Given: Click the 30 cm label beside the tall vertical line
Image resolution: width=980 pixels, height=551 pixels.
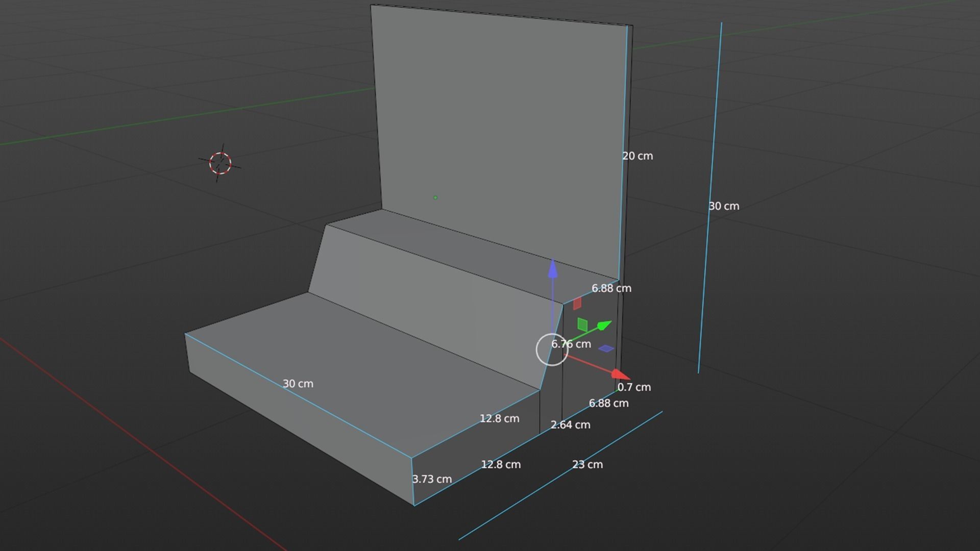Looking at the screenshot, I should pyautogui.click(x=724, y=206).
